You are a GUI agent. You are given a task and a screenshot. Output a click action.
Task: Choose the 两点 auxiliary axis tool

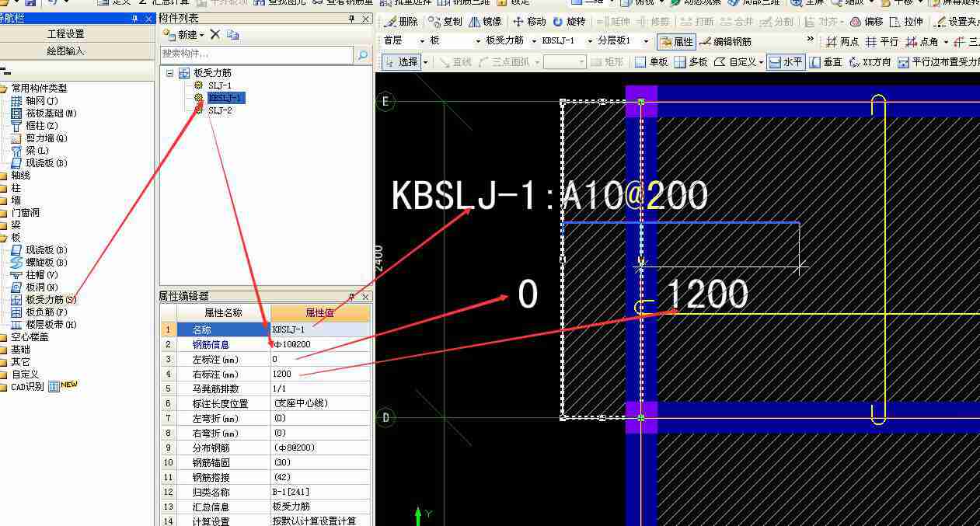click(x=842, y=41)
